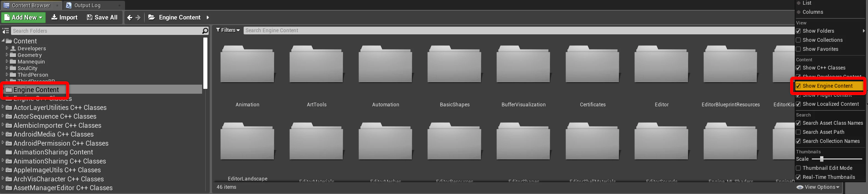
Task: Click the Save All button
Action: click(x=102, y=18)
